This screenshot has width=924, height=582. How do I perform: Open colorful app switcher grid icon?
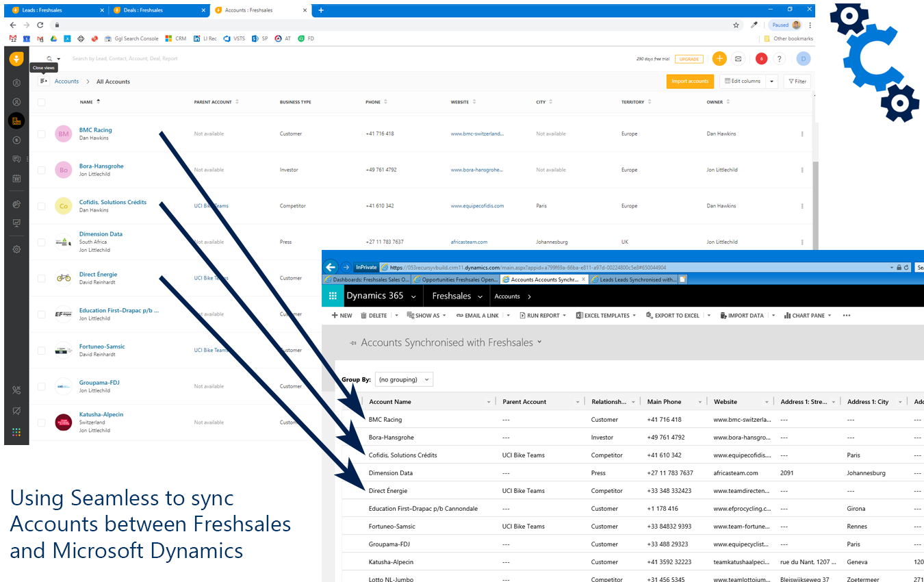(x=16, y=432)
